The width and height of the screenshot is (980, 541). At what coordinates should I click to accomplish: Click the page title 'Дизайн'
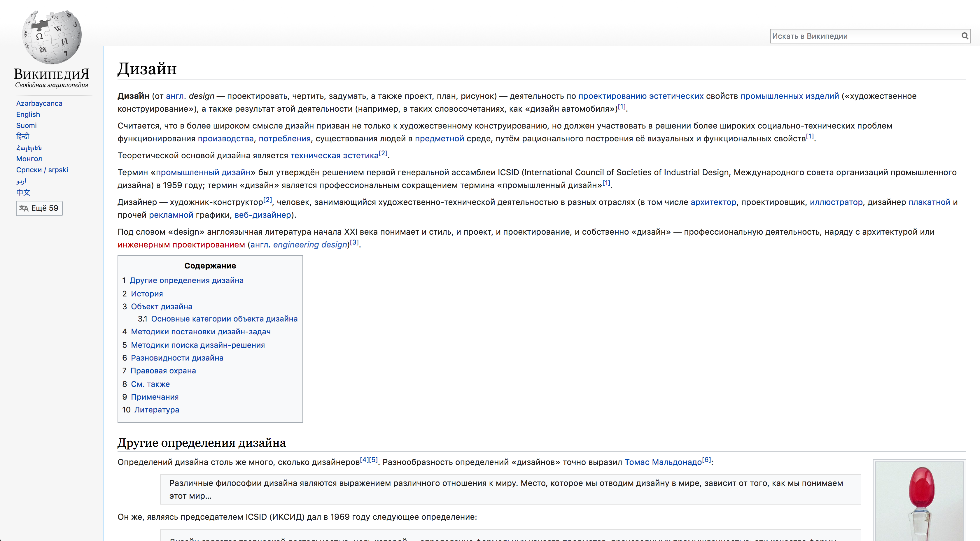click(147, 69)
